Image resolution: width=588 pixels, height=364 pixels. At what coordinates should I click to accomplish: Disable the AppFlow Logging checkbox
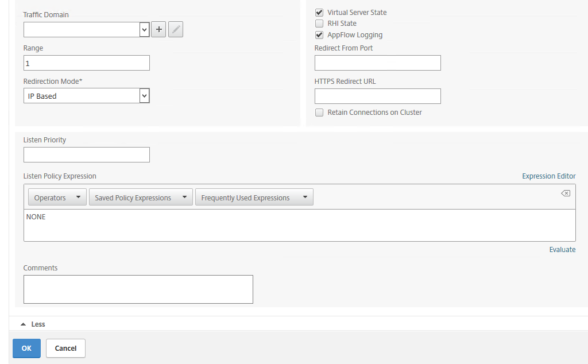(x=319, y=35)
